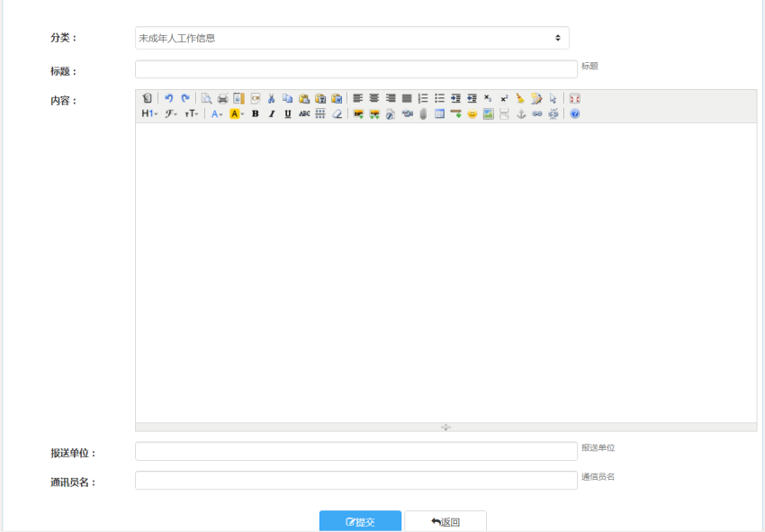
Task: Open the text color picker
Action: pyautogui.click(x=217, y=113)
